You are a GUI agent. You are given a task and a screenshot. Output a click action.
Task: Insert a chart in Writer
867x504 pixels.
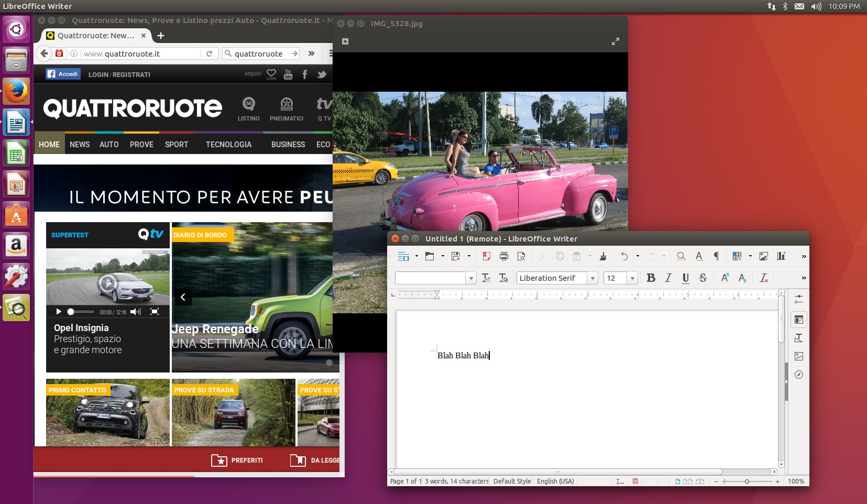[x=781, y=256]
